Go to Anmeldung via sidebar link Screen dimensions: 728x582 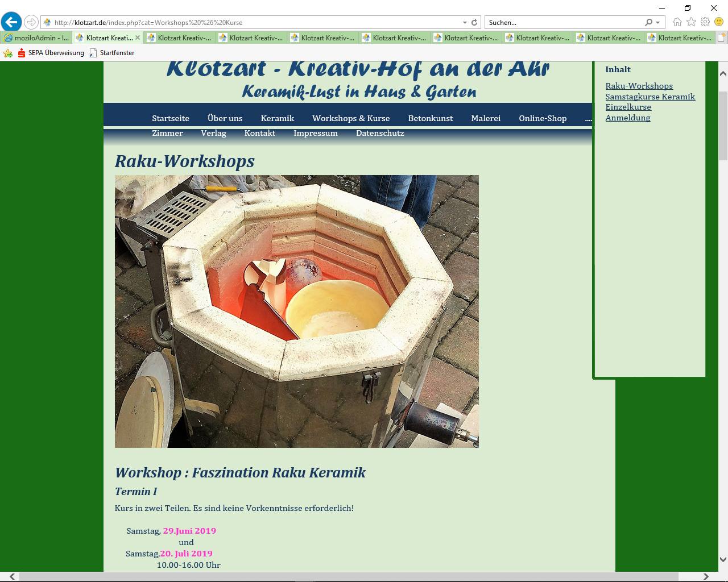628,118
